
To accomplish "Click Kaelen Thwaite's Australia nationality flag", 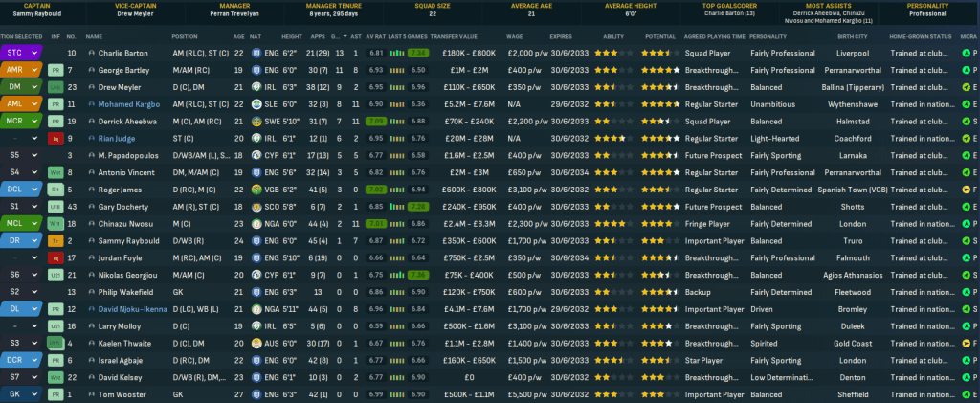I will [x=257, y=343].
